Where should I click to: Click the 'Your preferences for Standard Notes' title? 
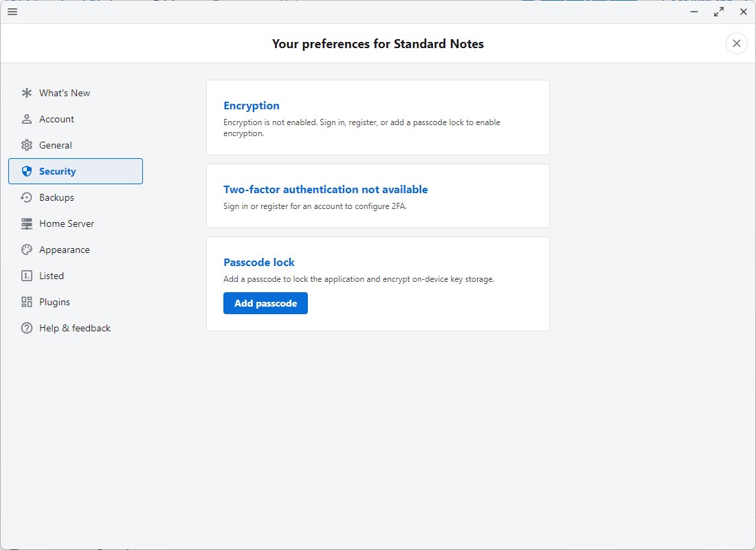click(377, 44)
